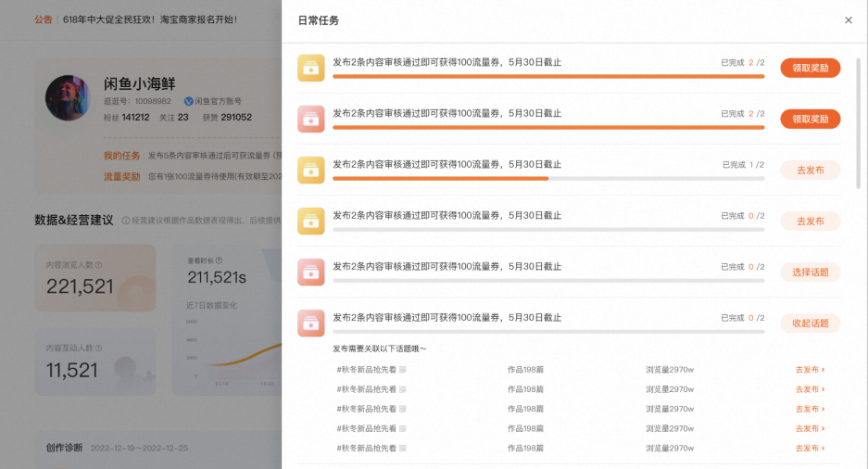
Task: Click 浏览量2970w in first topic row
Action: (670, 369)
